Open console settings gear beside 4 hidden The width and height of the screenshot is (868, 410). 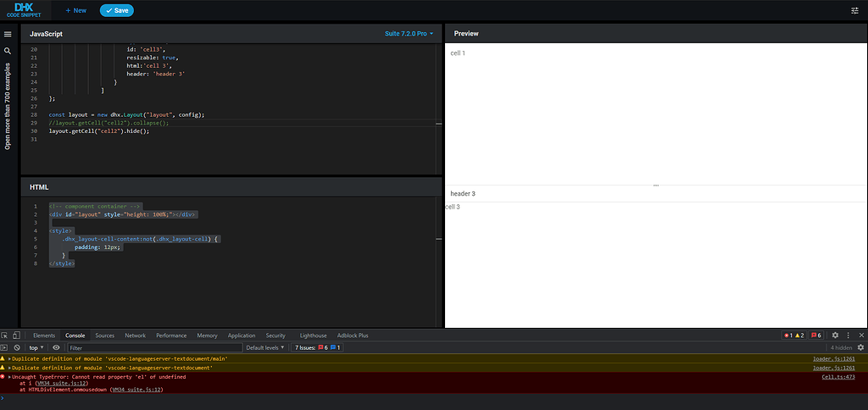click(860, 347)
